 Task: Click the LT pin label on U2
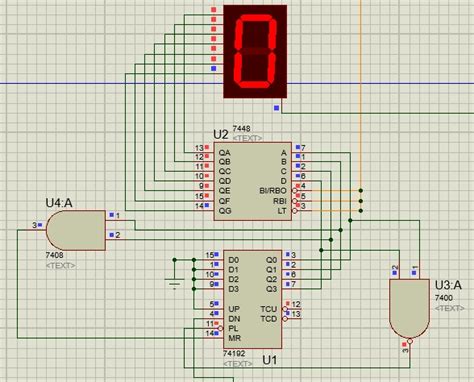click(x=282, y=211)
